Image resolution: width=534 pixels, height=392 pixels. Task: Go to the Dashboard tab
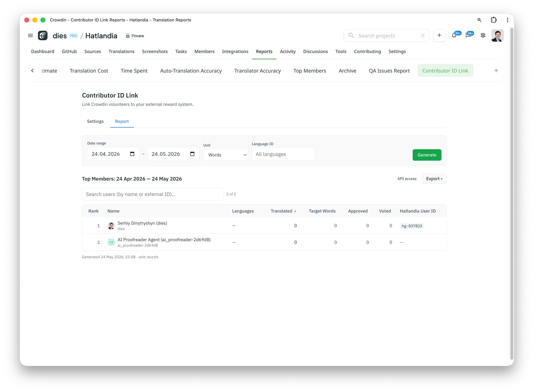[43, 51]
